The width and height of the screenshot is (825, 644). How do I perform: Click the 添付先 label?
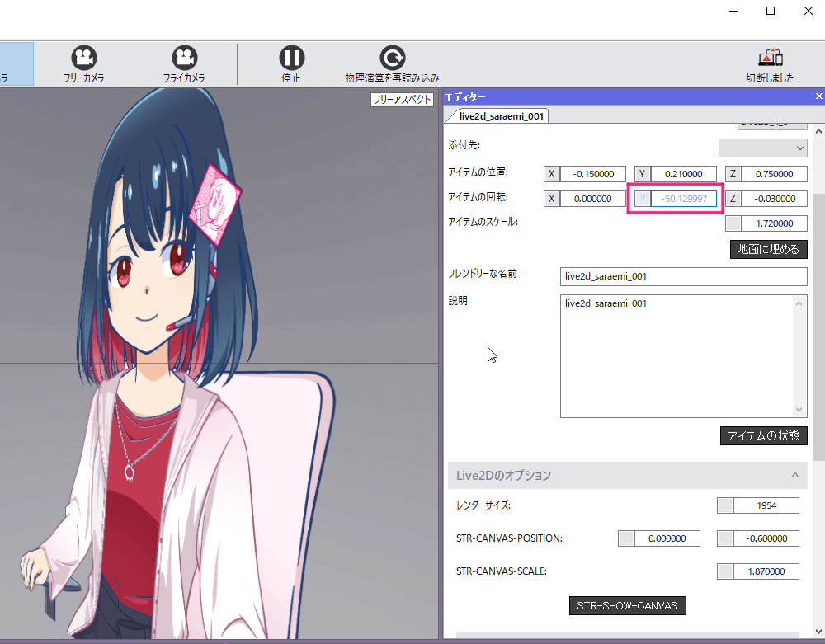(x=464, y=146)
